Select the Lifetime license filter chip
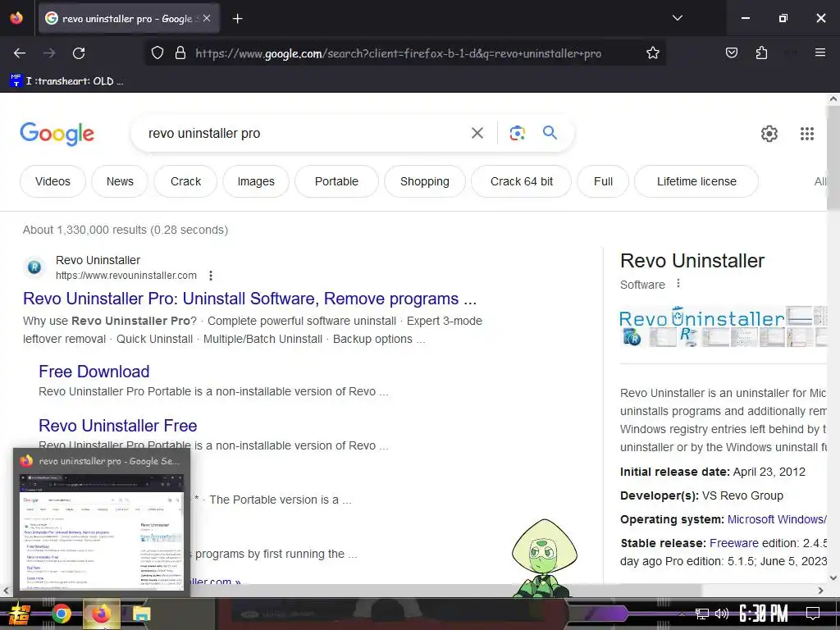The image size is (840, 630). 696,181
